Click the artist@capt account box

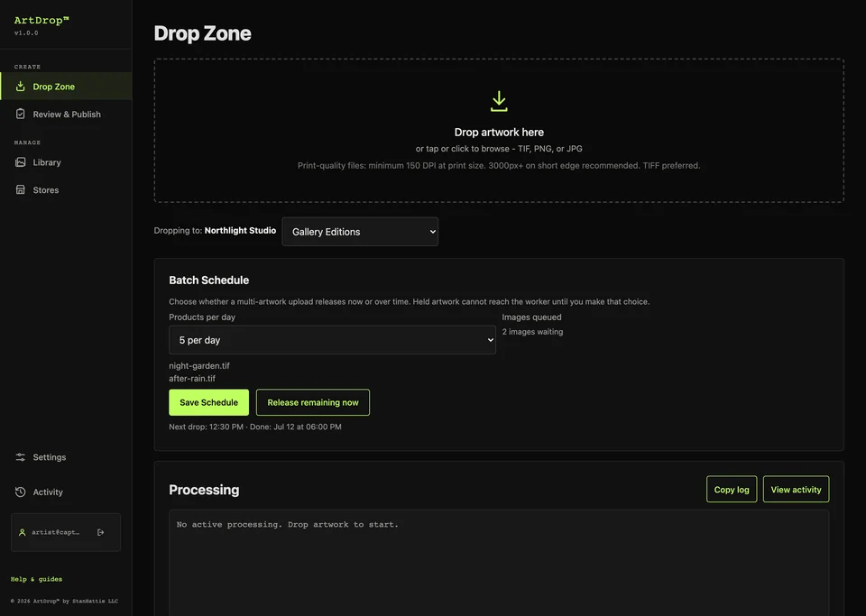(66, 532)
